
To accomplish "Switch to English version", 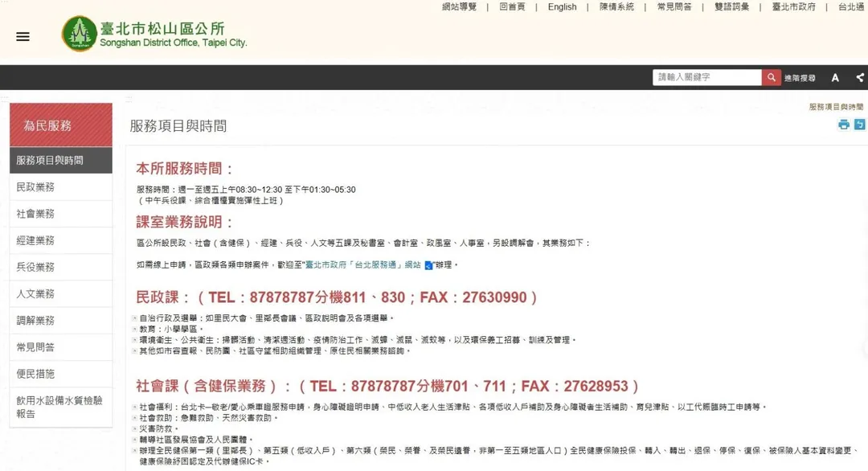I will (x=562, y=6).
